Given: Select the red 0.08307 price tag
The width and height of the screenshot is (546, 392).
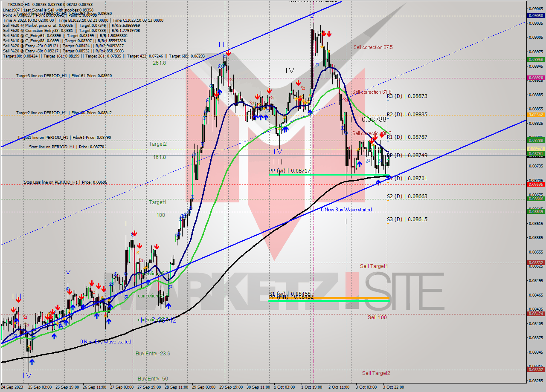Looking at the screenshot, I should pyautogui.click(x=536, y=370).
